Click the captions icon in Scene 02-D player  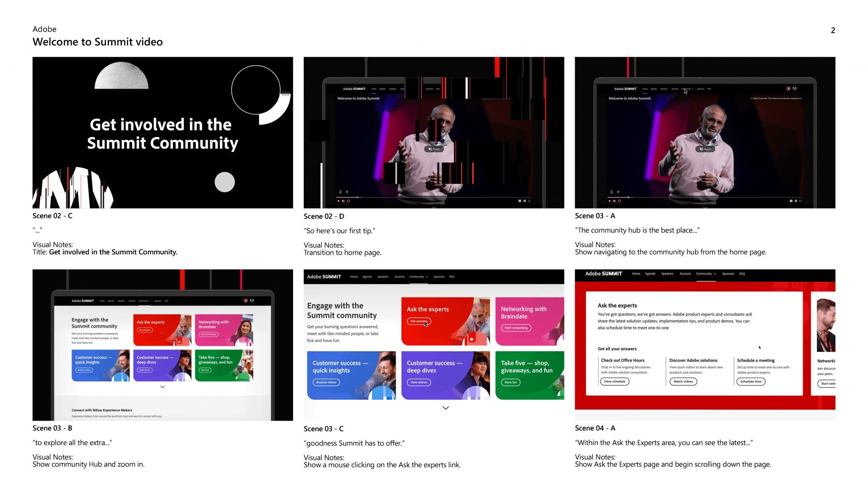pos(520,201)
